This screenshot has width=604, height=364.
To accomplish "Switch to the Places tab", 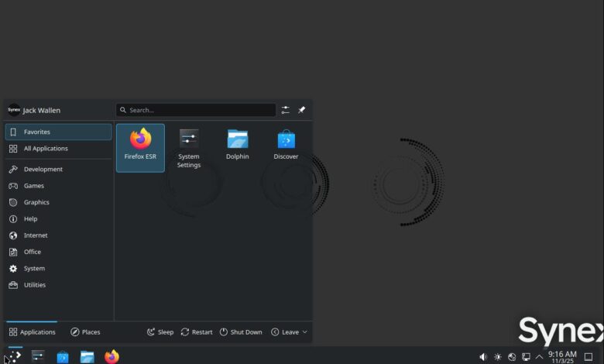I will (85, 332).
